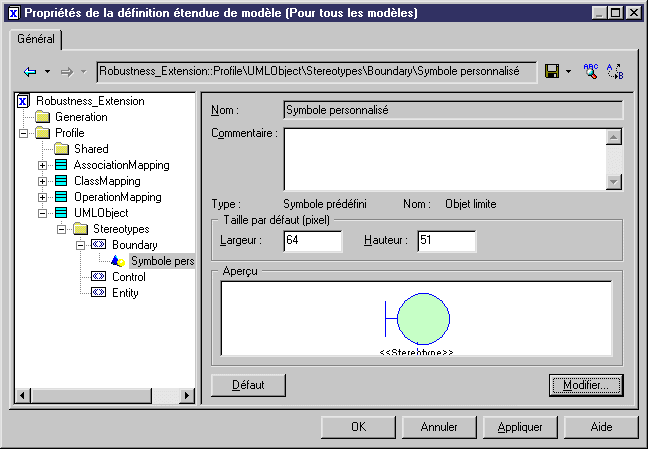
Task: Collapse the Profile folder node
Action: pyautogui.click(x=24, y=133)
